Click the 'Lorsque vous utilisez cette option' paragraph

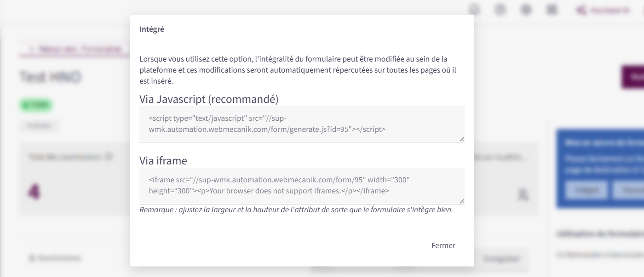298,70
